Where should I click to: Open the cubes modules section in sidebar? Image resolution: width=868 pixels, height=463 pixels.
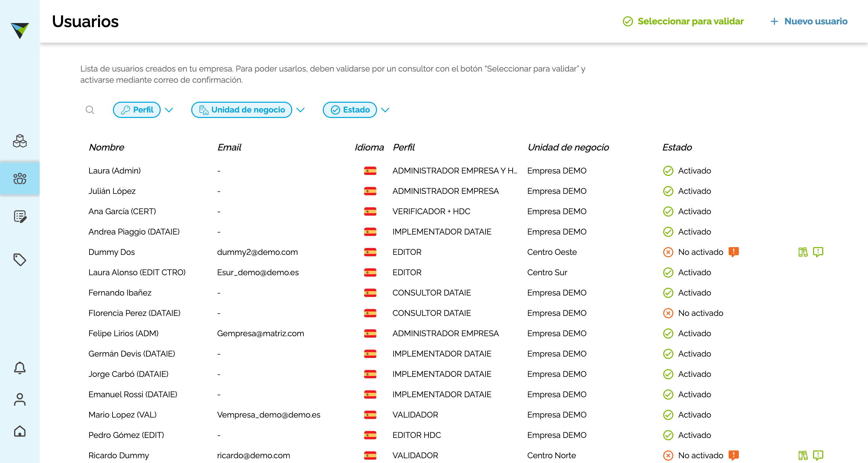pyautogui.click(x=20, y=141)
